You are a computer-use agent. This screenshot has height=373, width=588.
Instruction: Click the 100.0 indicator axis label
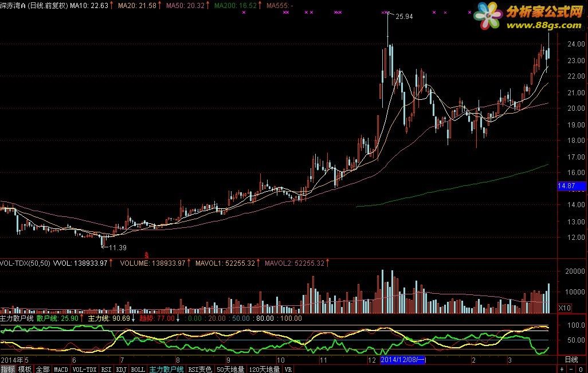pos(576,325)
